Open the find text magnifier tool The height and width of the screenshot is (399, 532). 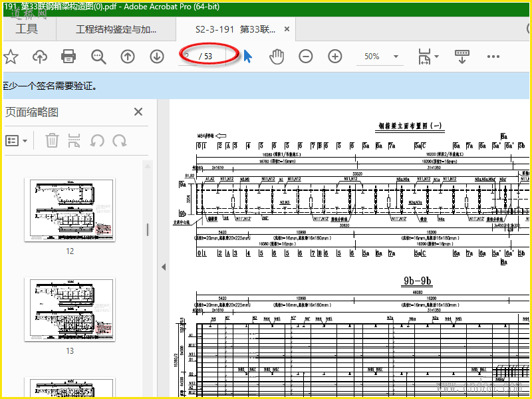98,57
